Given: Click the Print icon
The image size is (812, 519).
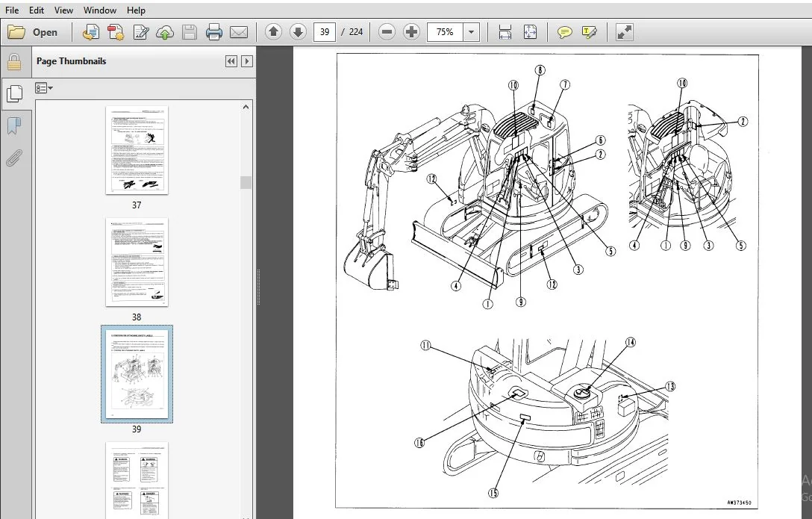Looking at the screenshot, I should coord(214,32).
